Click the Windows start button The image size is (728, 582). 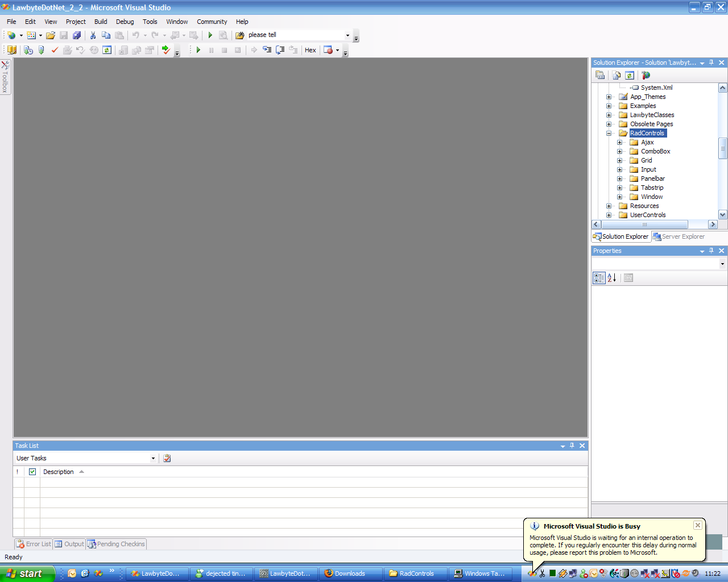[27, 573]
